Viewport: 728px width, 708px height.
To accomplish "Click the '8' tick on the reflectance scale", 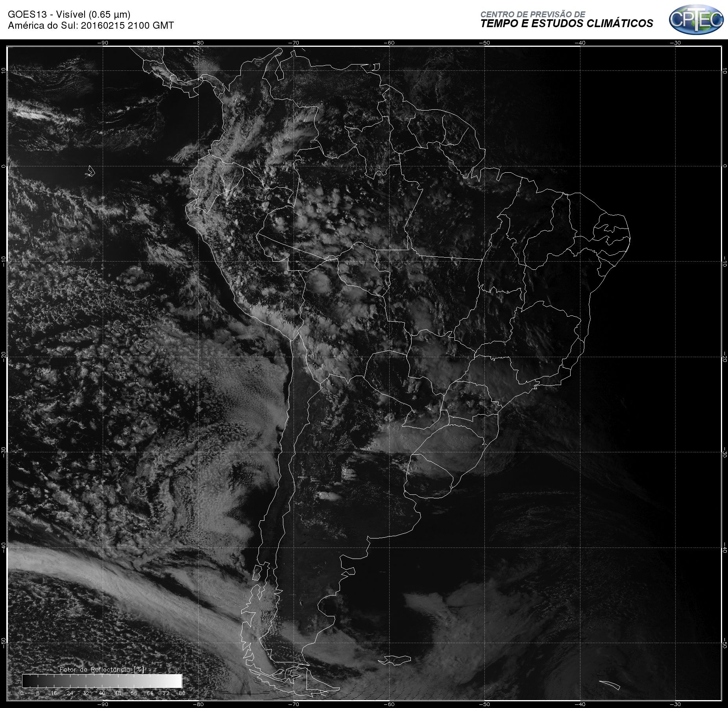I will [x=38, y=693].
